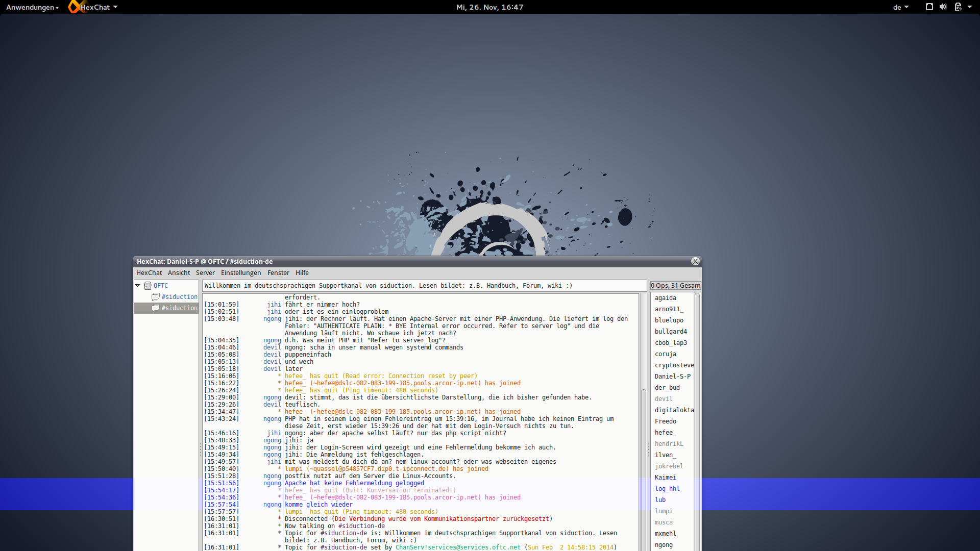The image size is (980, 551).
Task: Open the de keyboard layout dropdown
Action: pyautogui.click(x=901, y=7)
